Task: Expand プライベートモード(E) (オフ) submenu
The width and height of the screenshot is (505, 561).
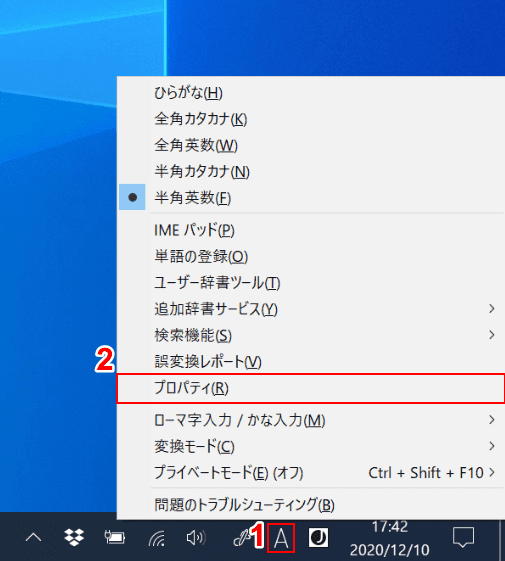Action: (311, 473)
